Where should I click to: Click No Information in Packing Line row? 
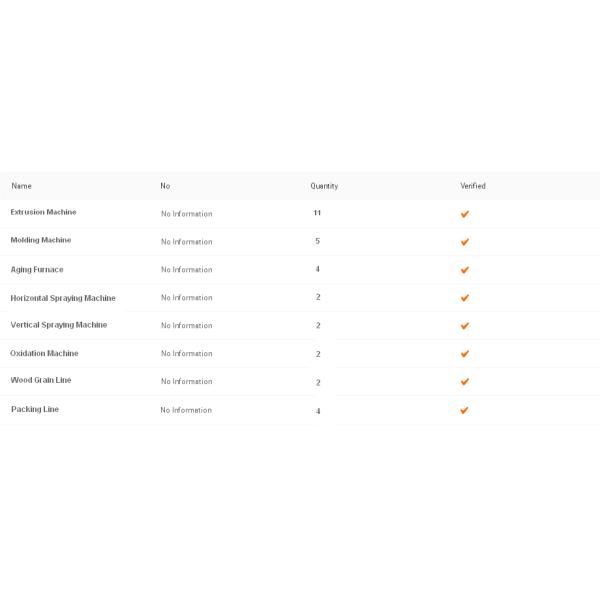[x=186, y=410]
